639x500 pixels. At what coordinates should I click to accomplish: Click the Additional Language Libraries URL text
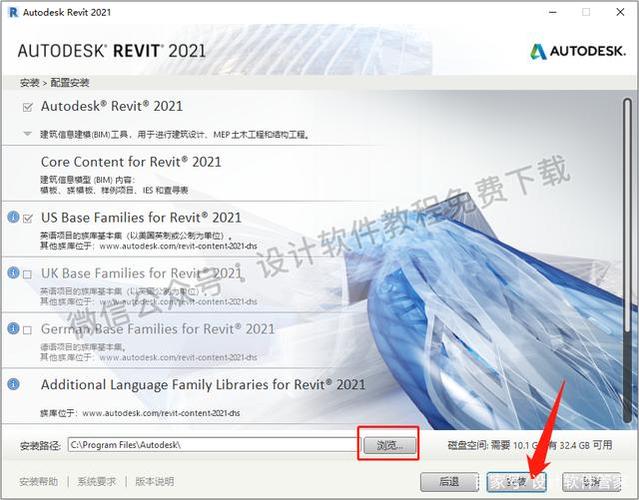161,413
